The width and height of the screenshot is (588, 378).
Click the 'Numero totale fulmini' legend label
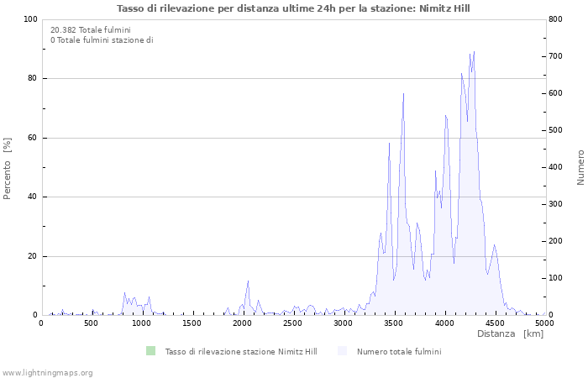399,351
